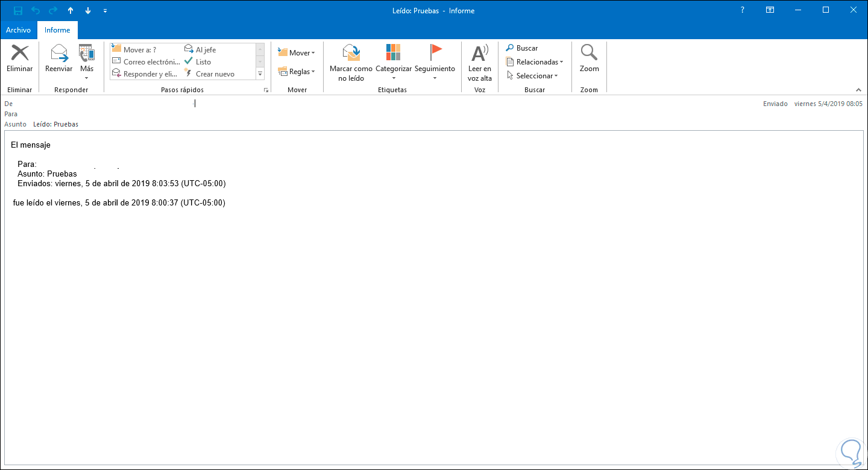Redo the action in the title bar

click(52, 11)
